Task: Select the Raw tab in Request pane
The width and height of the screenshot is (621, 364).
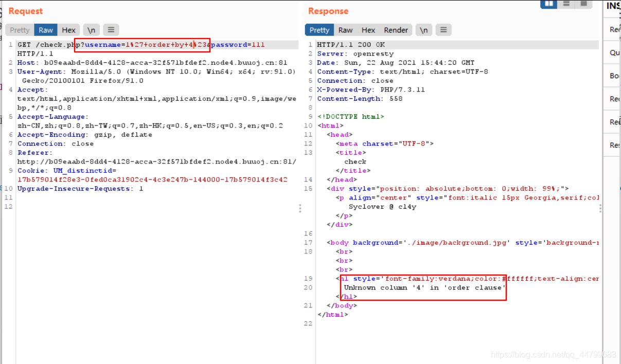Action: (x=46, y=30)
